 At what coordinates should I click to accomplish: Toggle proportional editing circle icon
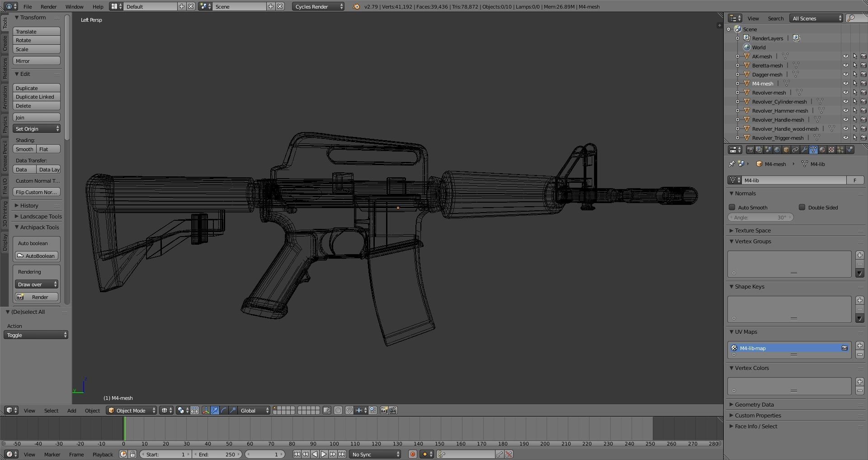[338, 410]
